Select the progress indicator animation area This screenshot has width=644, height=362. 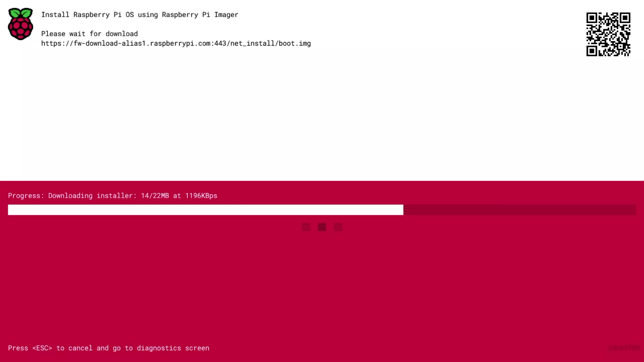(322, 227)
